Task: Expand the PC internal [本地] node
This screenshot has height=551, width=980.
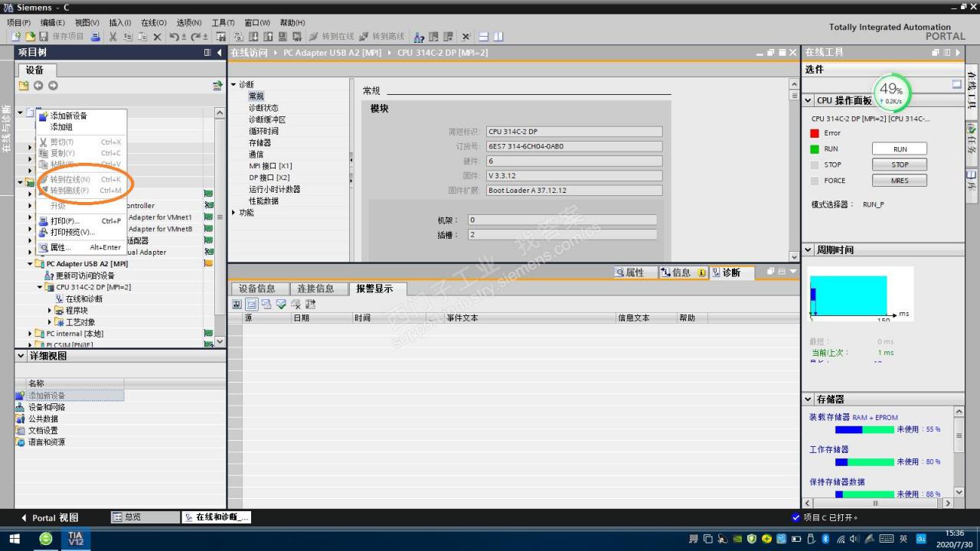Action: click(31, 334)
